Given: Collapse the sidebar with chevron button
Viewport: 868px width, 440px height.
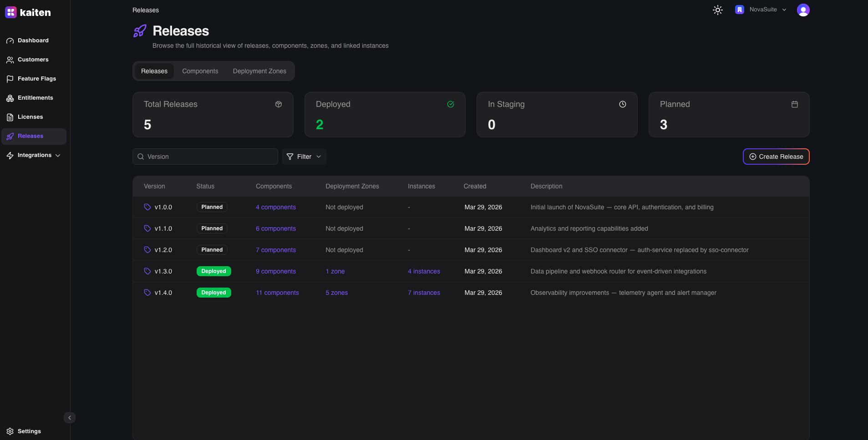Looking at the screenshot, I should point(70,418).
